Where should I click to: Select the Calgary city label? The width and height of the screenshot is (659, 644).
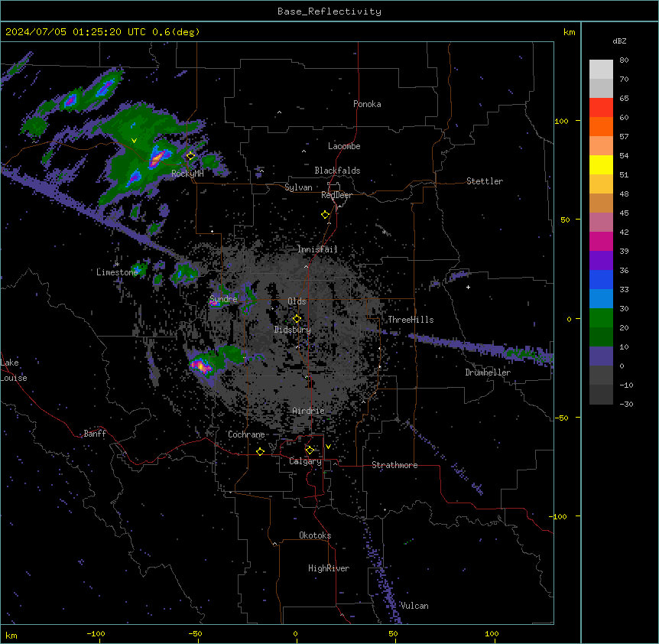click(305, 461)
